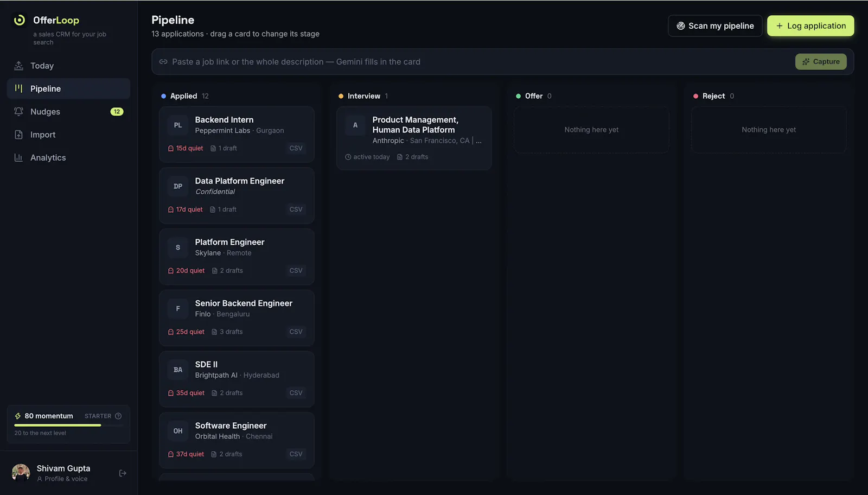Click the A avatar on Anthropic card
This screenshot has height=495, width=868.
(x=355, y=125)
